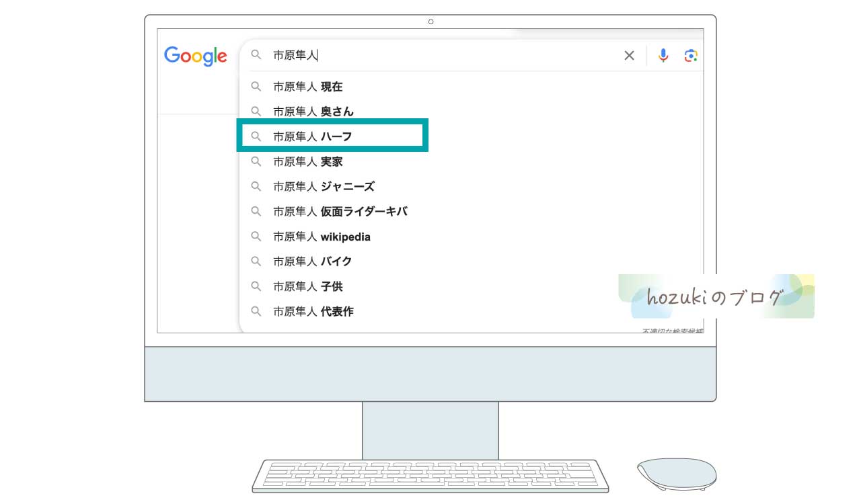This screenshot has width=861, height=504.
Task: Click magnifier icon beside wikipedia suggestion
Action: tap(256, 236)
